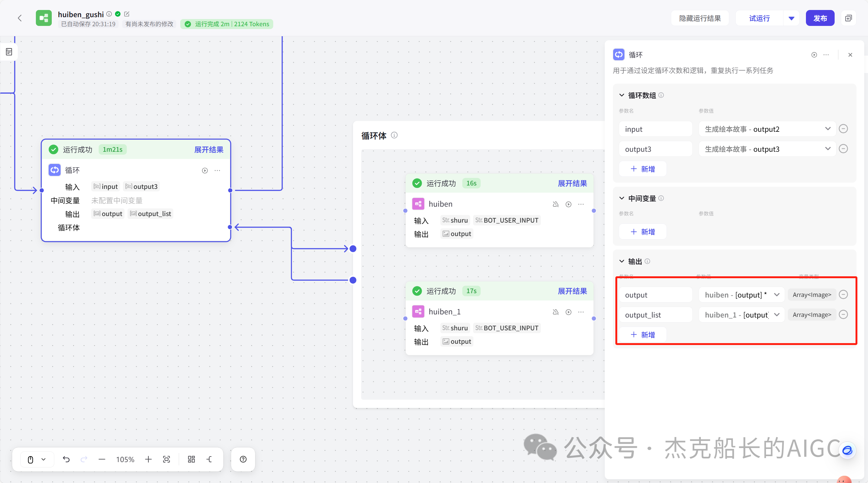This screenshot has width=868, height=483.
Task: Click the notes panel icon at top left
Action: point(8,52)
